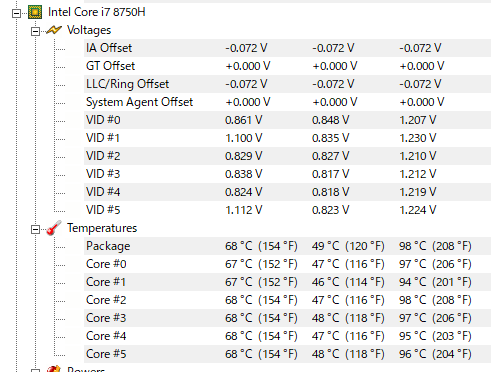
Task: Select the Core #0 temperature row
Action: click(287, 264)
